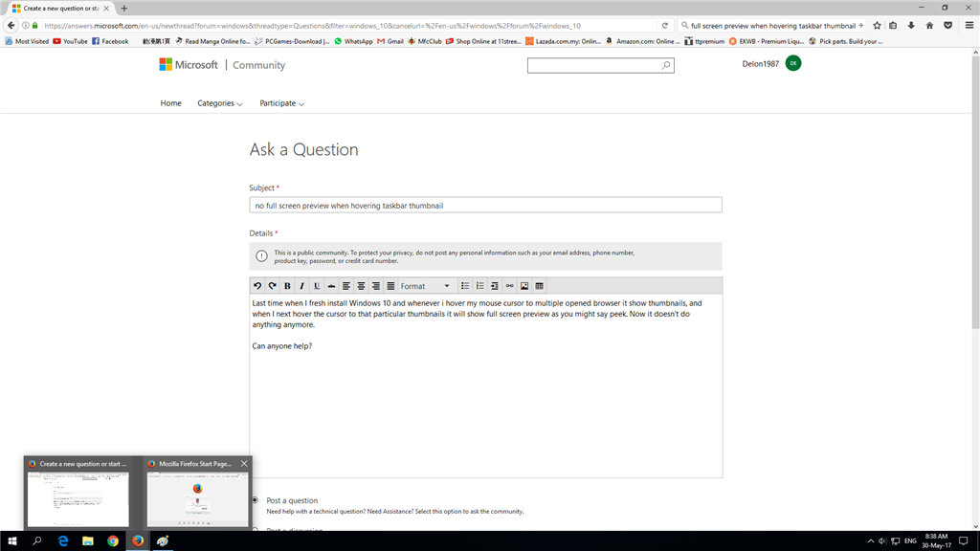Open the Lazada.com.my bookmark
The height and width of the screenshot is (551, 980).
(563, 41)
